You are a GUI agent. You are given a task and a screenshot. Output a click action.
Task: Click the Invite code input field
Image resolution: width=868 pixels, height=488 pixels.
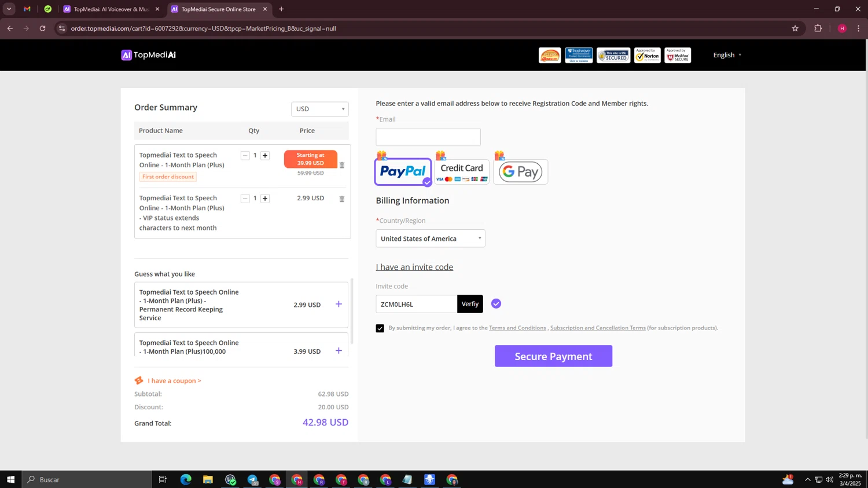pyautogui.click(x=417, y=304)
